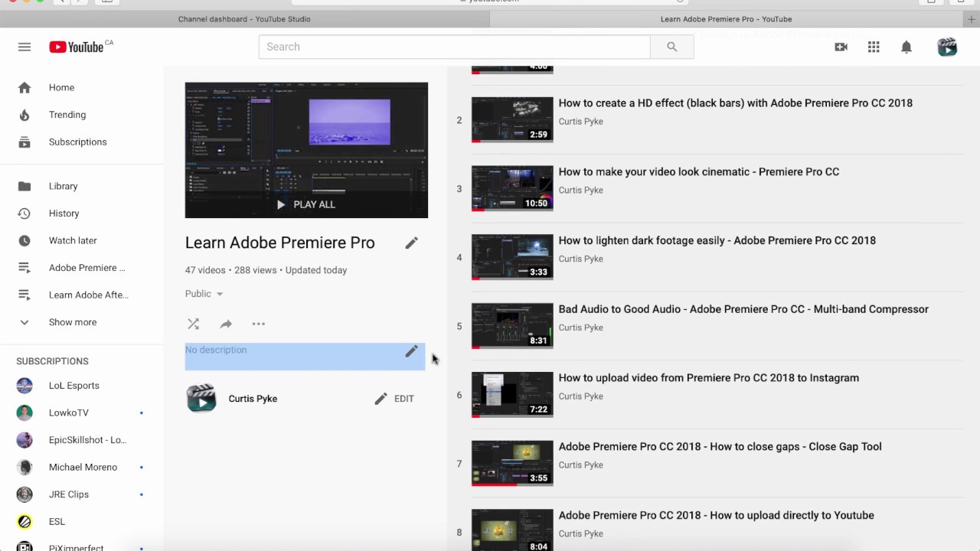Open the YouTube apps grid
This screenshot has height=551, width=980.
click(874, 47)
